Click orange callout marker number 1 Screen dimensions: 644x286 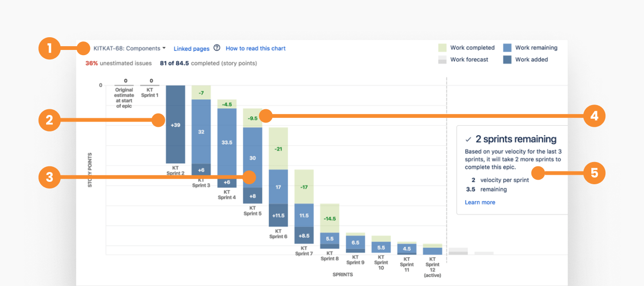coord(49,48)
